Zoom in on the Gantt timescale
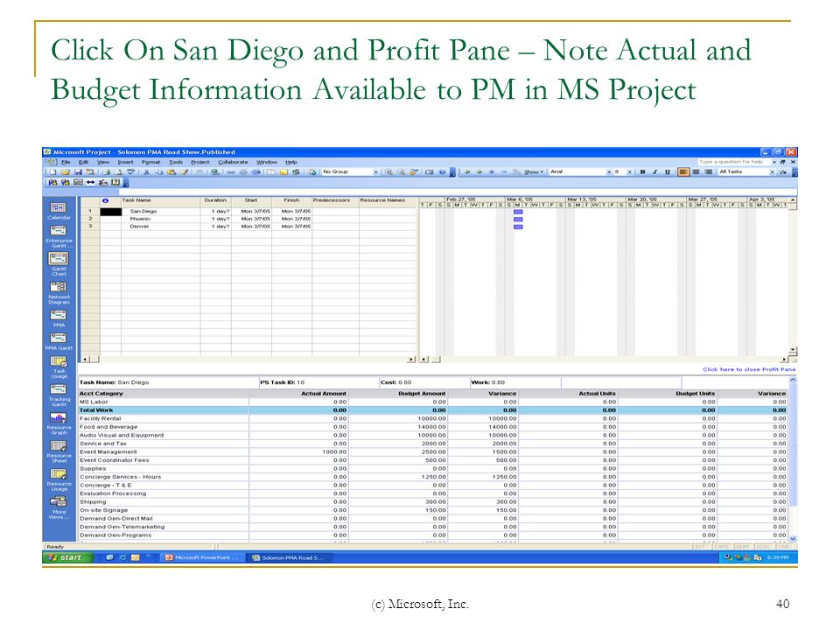Image resolution: width=840 pixels, height=630 pixels. (388, 172)
